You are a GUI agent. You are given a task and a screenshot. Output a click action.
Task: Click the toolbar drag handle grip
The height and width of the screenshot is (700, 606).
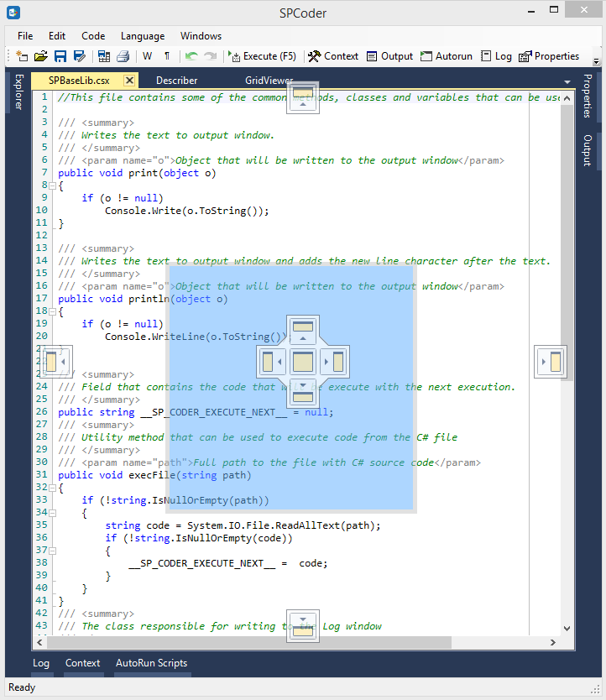coord(9,56)
